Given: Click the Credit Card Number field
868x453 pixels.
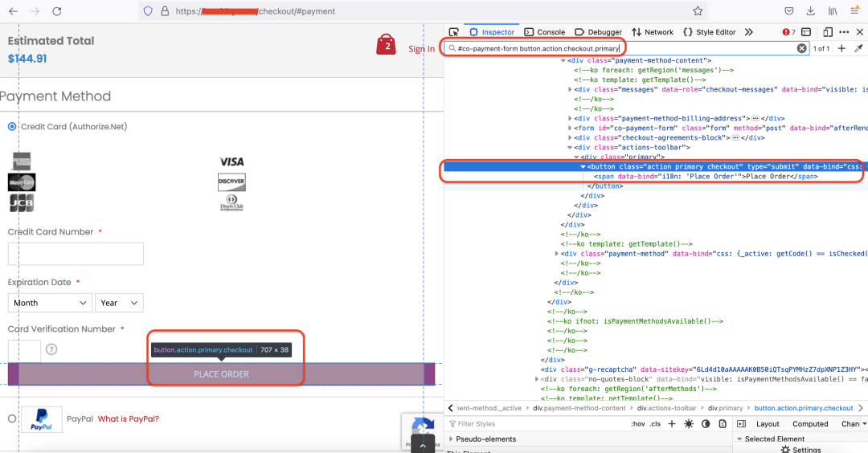Looking at the screenshot, I should (76, 254).
